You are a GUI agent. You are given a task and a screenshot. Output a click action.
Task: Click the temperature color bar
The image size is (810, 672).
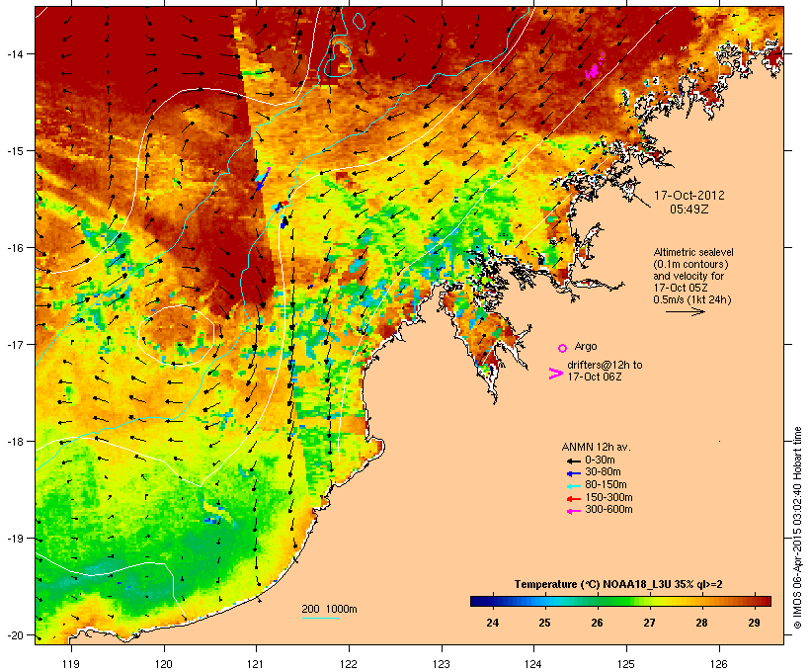pos(620,601)
